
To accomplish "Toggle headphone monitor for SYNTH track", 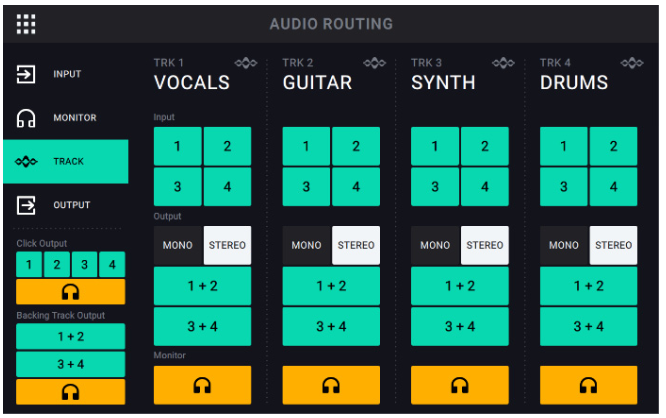I will coord(460,385).
